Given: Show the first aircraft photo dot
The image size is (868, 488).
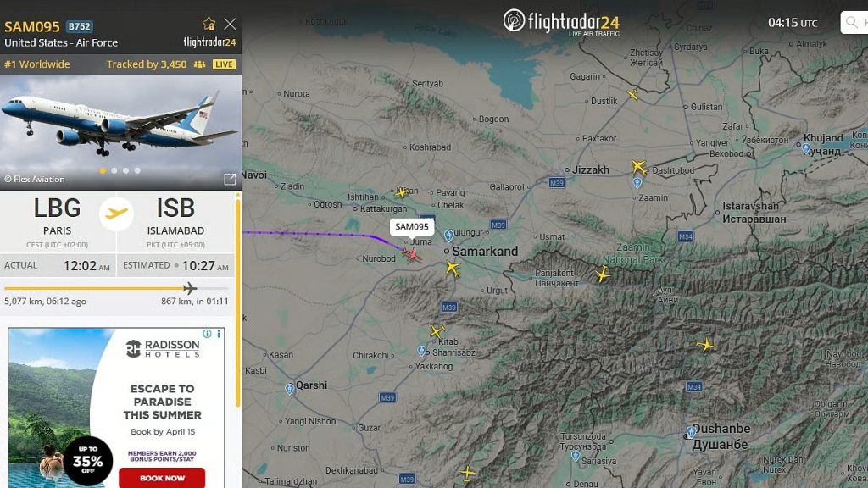Looking at the screenshot, I should 103,170.
